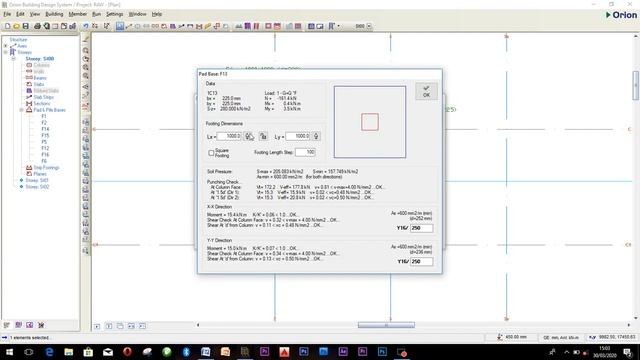
Task: Select Strip Footings in the tree
Action: pyautogui.click(x=47, y=167)
